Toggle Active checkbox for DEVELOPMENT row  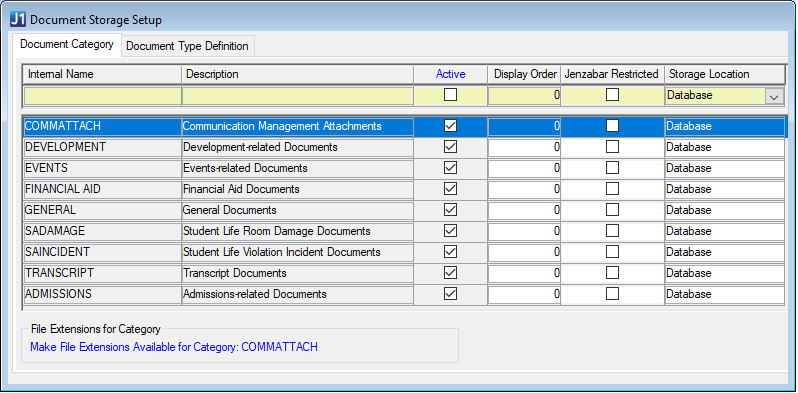click(x=450, y=147)
